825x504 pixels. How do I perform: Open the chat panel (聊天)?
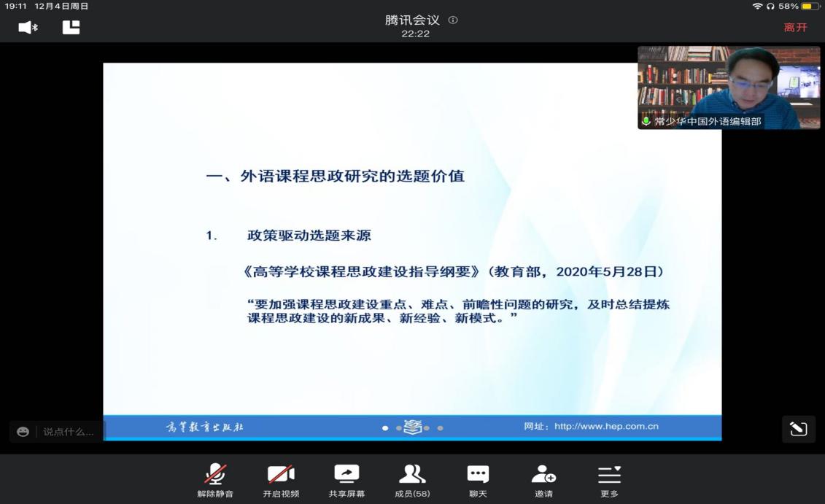478,480
